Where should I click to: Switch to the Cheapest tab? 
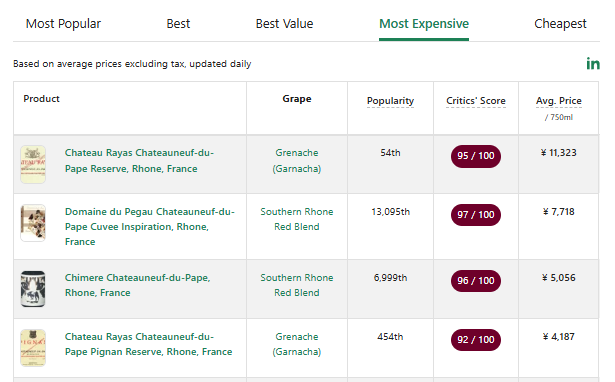[560, 24]
